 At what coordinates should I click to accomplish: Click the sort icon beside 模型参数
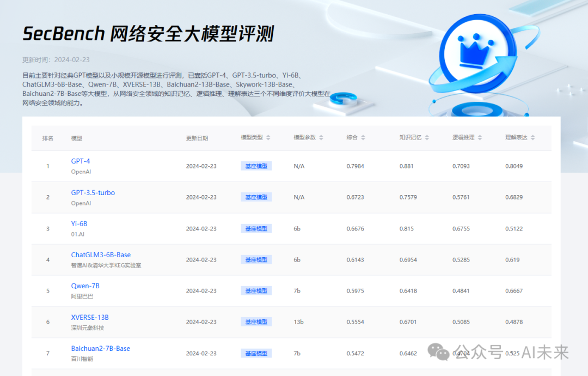321,138
